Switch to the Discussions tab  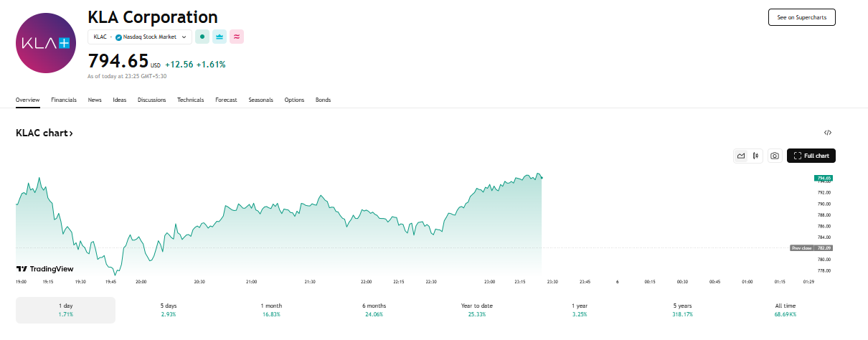click(152, 100)
